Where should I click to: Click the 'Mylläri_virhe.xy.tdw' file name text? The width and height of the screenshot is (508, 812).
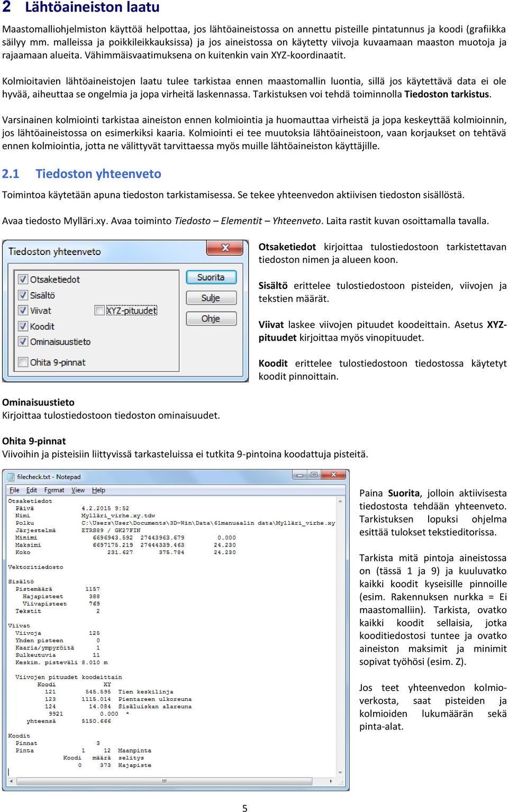pos(118,516)
